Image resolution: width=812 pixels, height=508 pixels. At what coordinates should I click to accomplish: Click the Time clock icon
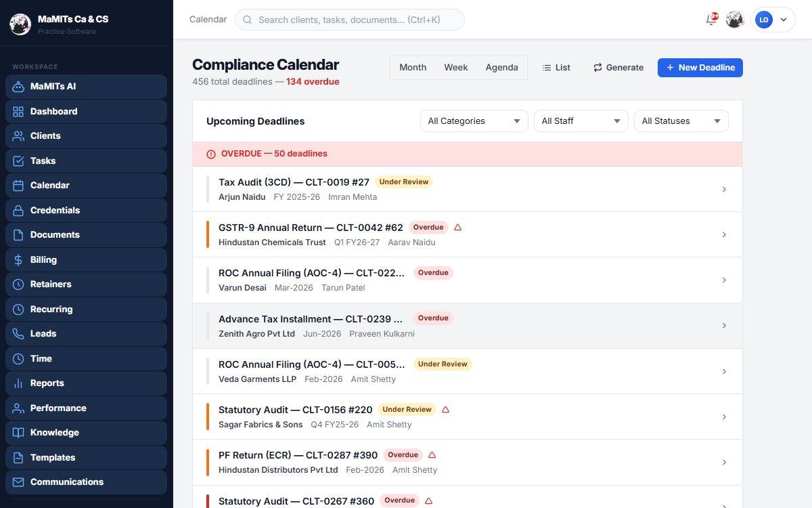coord(18,358)
